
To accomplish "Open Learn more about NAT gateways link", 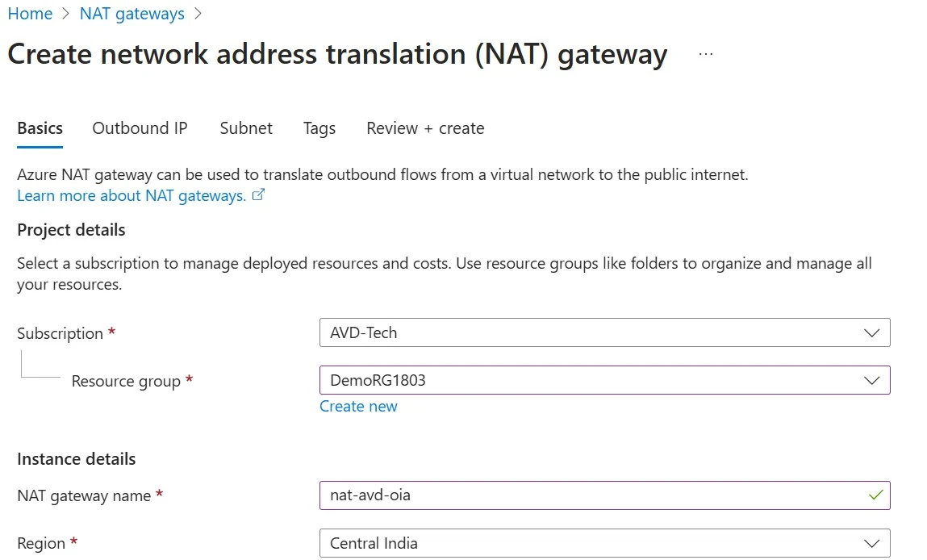I will click(x=132, y=196).
